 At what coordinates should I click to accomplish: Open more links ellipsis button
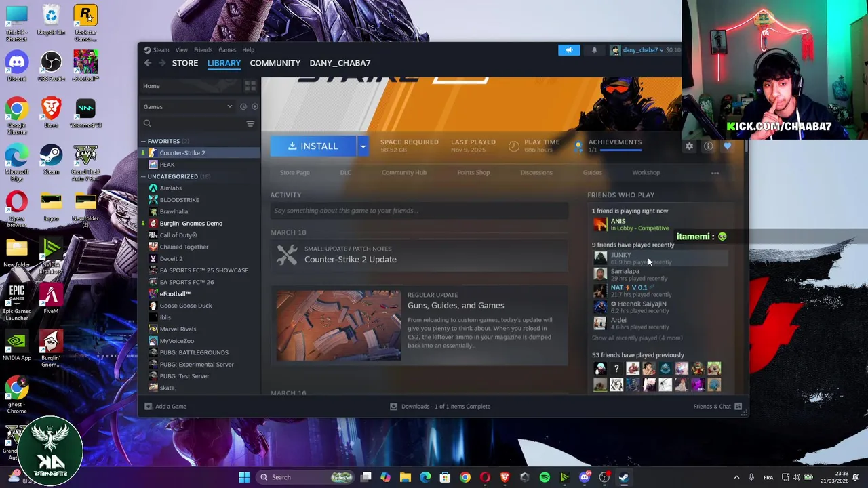click(x=715, y=173)
